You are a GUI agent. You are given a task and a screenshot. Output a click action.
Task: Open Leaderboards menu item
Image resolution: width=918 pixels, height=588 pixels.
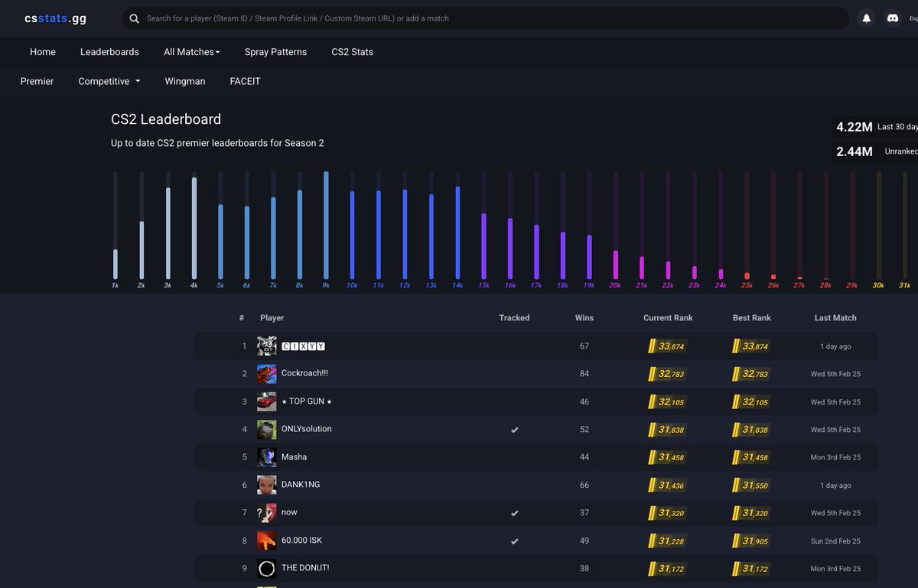(x=109, y=52)
